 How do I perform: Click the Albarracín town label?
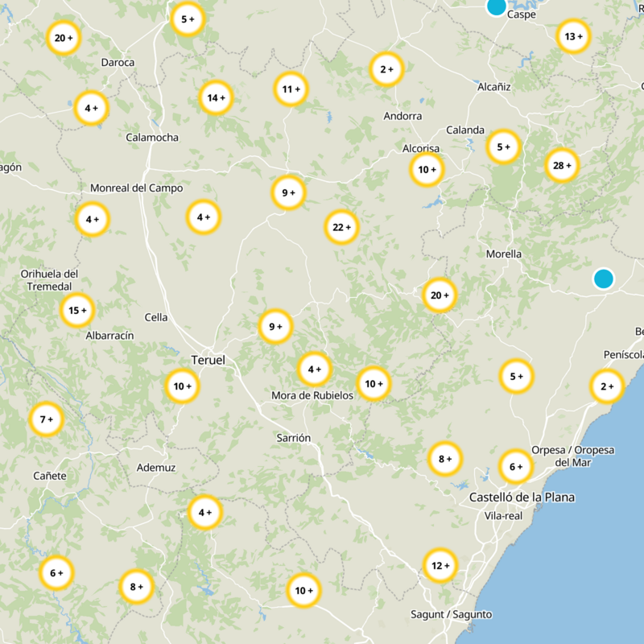[109, 336]
